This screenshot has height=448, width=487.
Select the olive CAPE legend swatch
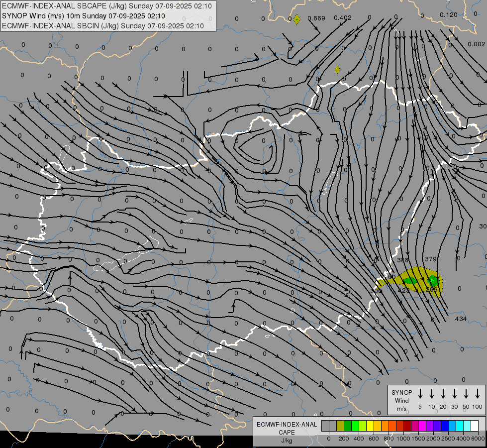[x=340, y=426]
